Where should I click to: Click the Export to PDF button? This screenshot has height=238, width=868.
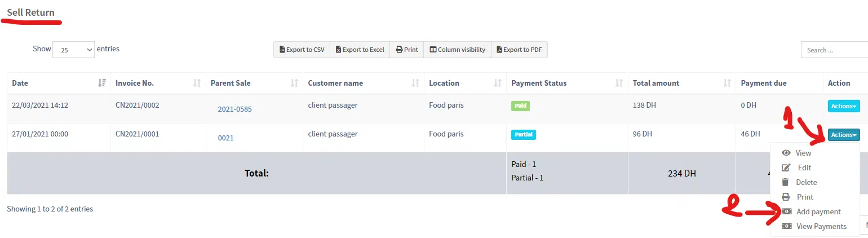coord(519,50)
